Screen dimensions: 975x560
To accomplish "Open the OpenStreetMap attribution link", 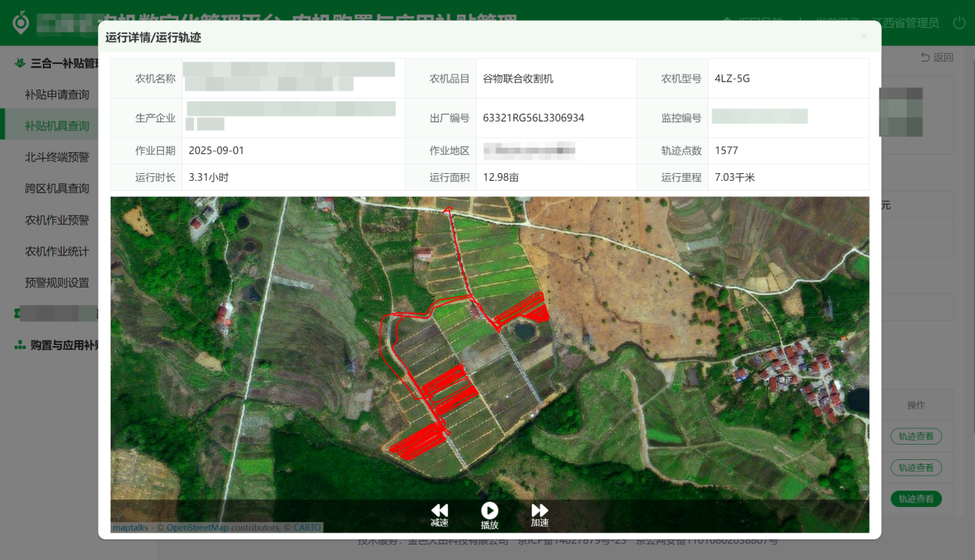I will point(198,528).
